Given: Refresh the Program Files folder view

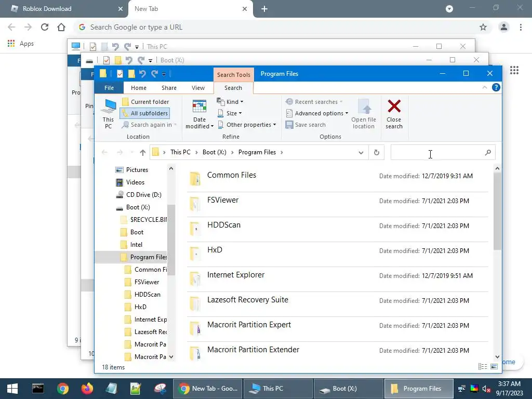Looking at the screenshot, I should pyautogui.click(x=376, y=152).
